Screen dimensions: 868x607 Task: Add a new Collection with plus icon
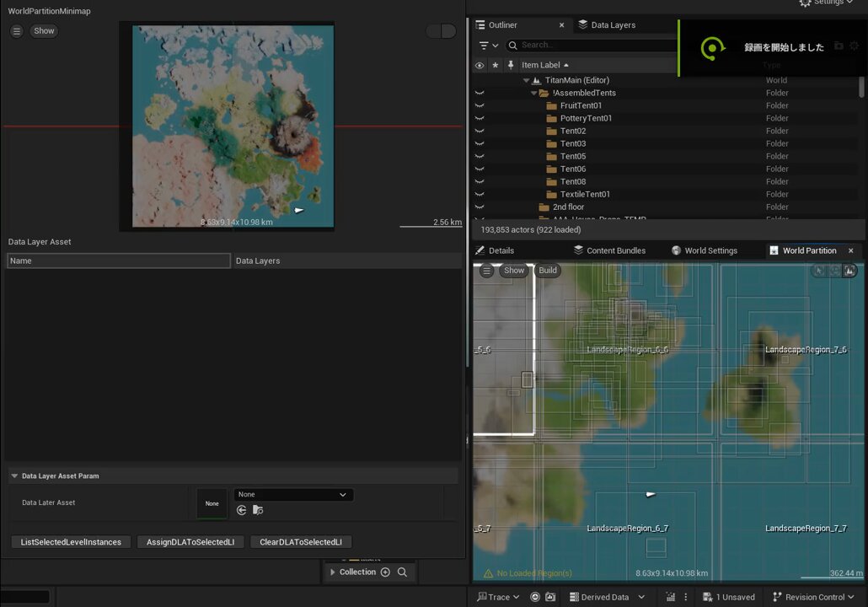[385, 572]
